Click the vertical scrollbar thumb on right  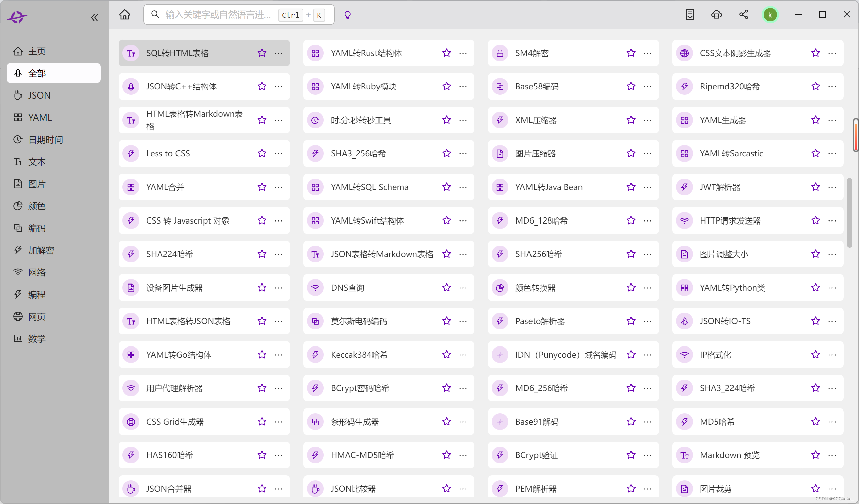(849, 213)
